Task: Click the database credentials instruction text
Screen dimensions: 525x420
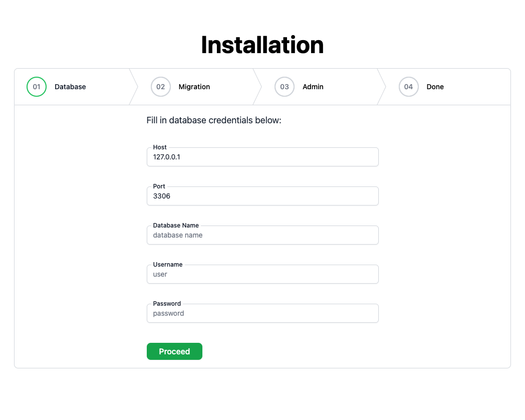Action: 214,120
